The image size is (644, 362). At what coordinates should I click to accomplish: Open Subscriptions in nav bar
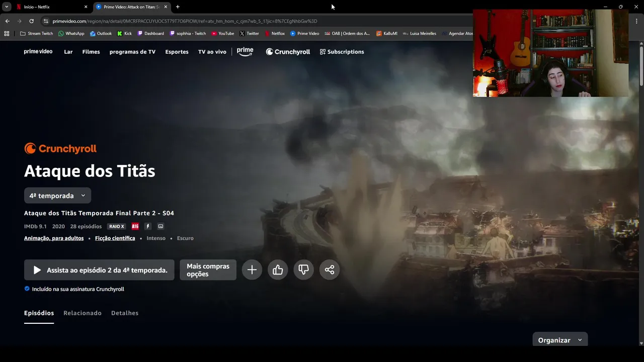[x=342, y=52]
